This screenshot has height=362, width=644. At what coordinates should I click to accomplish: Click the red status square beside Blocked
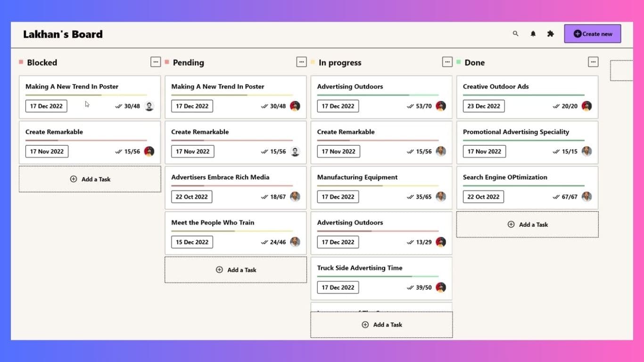click(20, 62)
